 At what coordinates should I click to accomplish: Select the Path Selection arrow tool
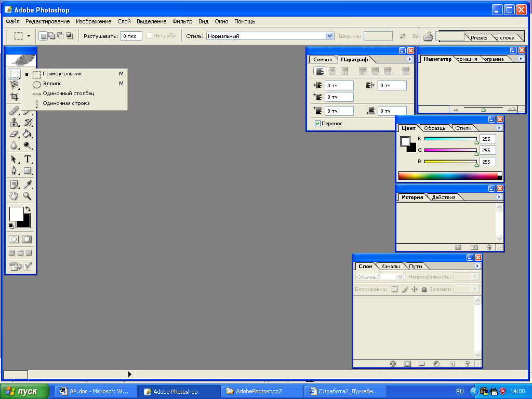click(x=14, y=159)
